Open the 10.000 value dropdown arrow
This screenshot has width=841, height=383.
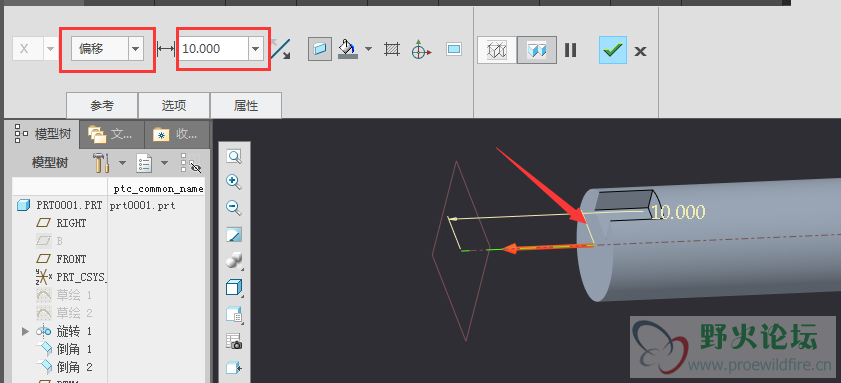255,49
